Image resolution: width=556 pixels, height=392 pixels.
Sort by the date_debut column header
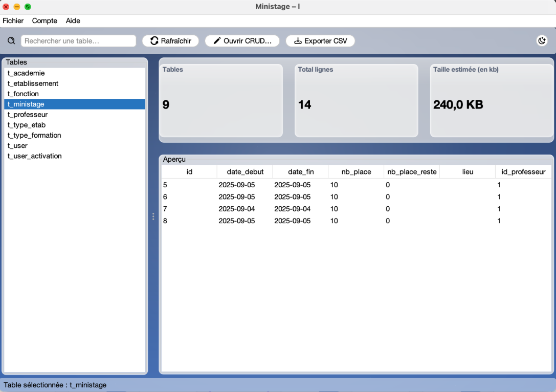tap(245, 172)
